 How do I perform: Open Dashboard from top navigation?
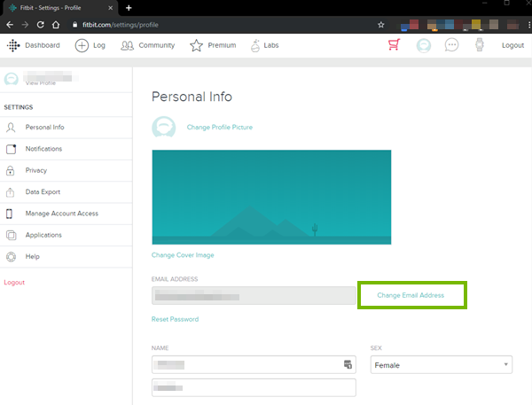pyautogui.click(x=43, y=45)
